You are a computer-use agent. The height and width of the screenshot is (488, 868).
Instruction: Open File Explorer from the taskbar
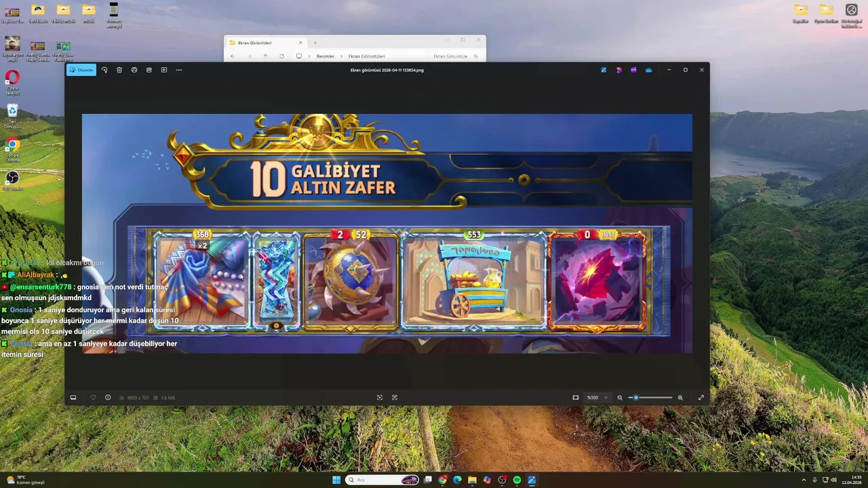pyautogui.click(x=472, y=480)
